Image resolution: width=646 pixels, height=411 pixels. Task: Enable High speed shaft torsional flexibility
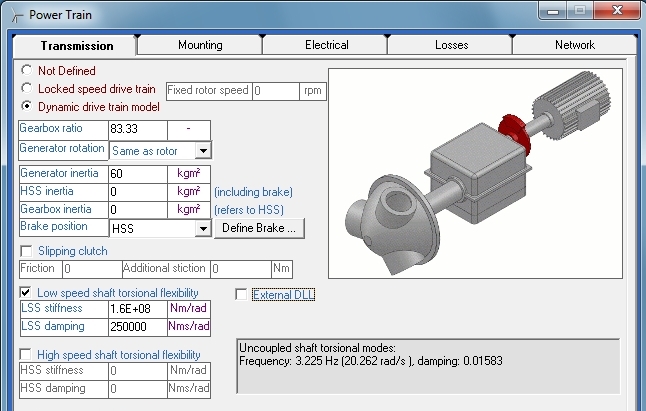[26, 355]
